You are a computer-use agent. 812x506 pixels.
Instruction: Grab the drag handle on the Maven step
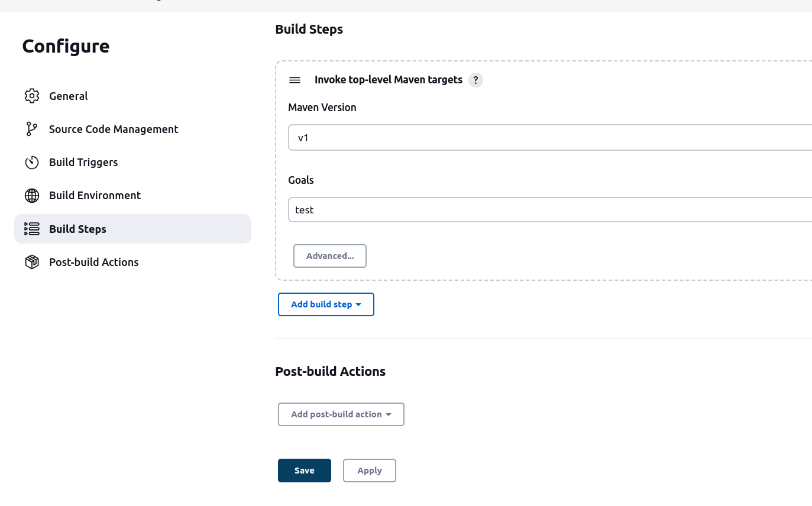[295, 80]
